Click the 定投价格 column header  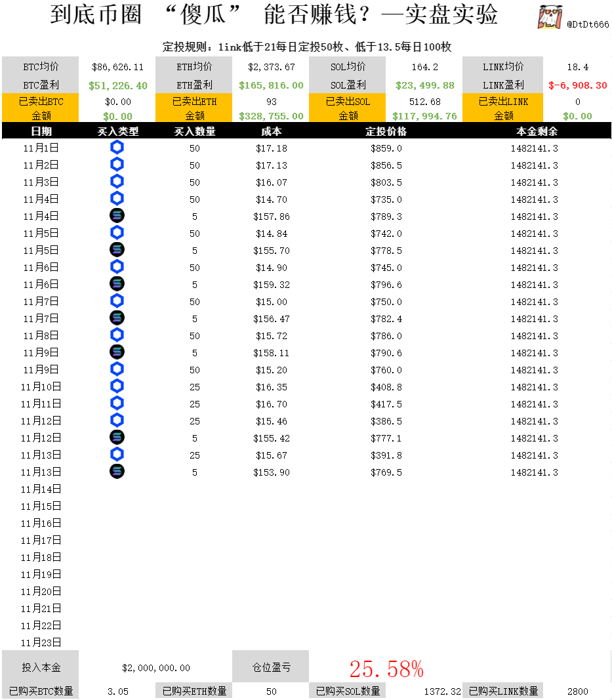[x=386, y=131]
